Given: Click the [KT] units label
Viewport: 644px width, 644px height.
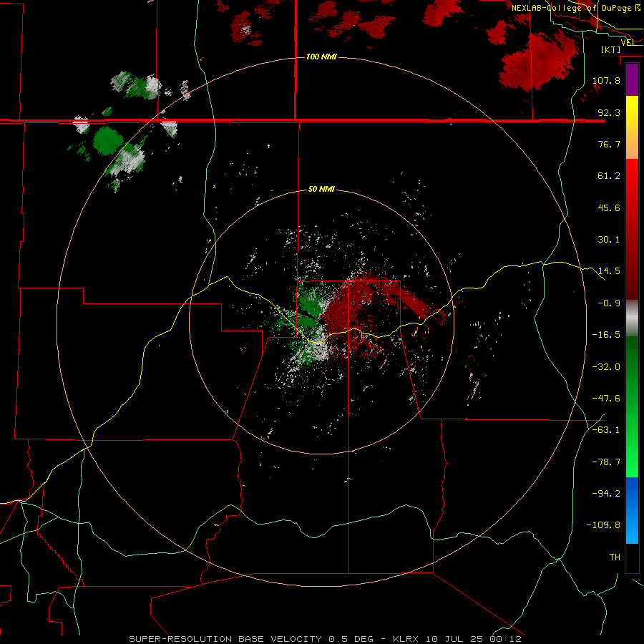Looking at the screenshot, I should click(611, 49).
